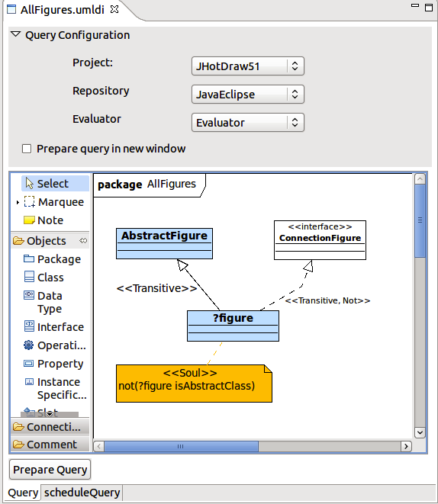Select the Instance Specification tool
Image resolution: width=438 pixels, height=504 pixels.
click(x=56, y=388)
